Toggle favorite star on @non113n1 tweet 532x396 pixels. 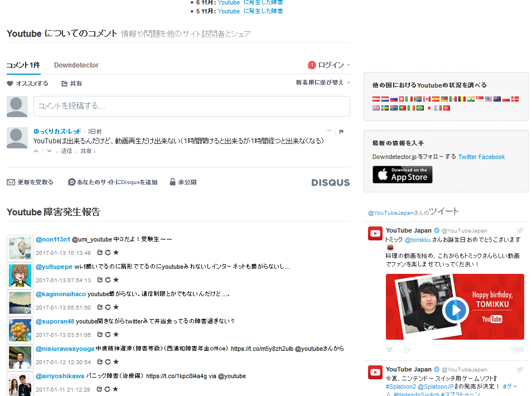(116, 253)
